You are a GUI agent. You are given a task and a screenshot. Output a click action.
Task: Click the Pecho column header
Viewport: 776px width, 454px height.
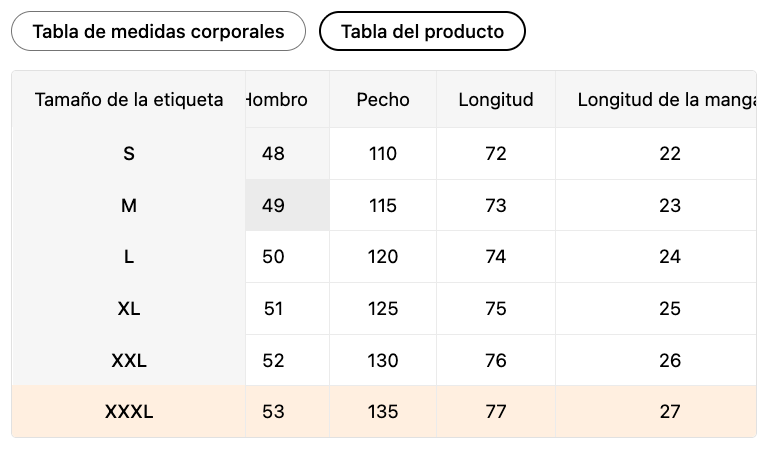point(383,100)
